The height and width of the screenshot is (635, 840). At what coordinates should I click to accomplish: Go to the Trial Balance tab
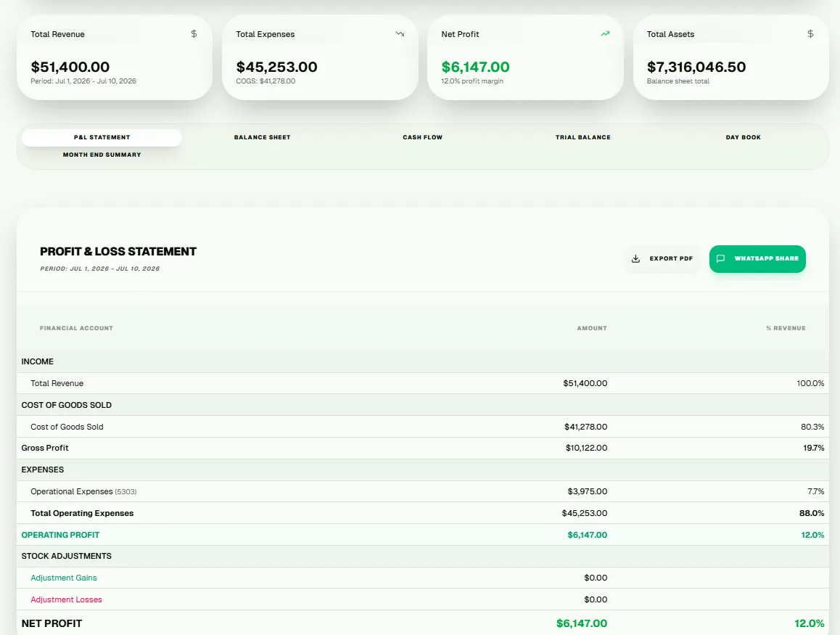point(583,137)
